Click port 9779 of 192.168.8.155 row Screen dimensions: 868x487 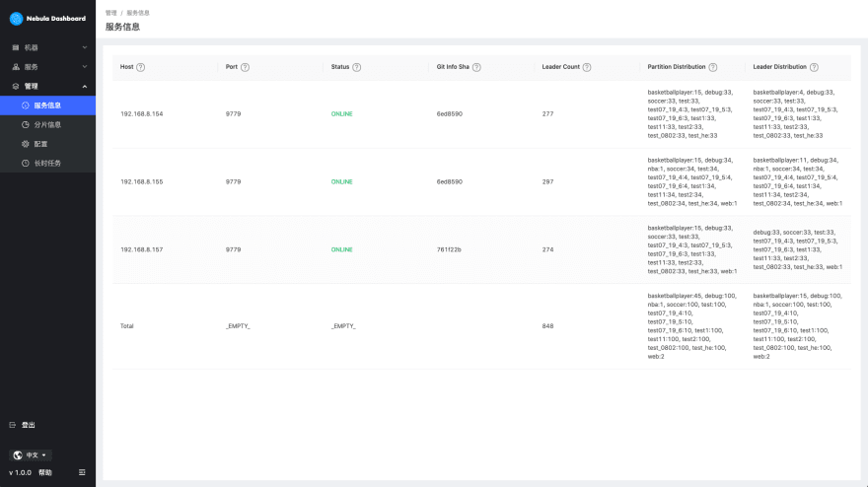[233, 181]
